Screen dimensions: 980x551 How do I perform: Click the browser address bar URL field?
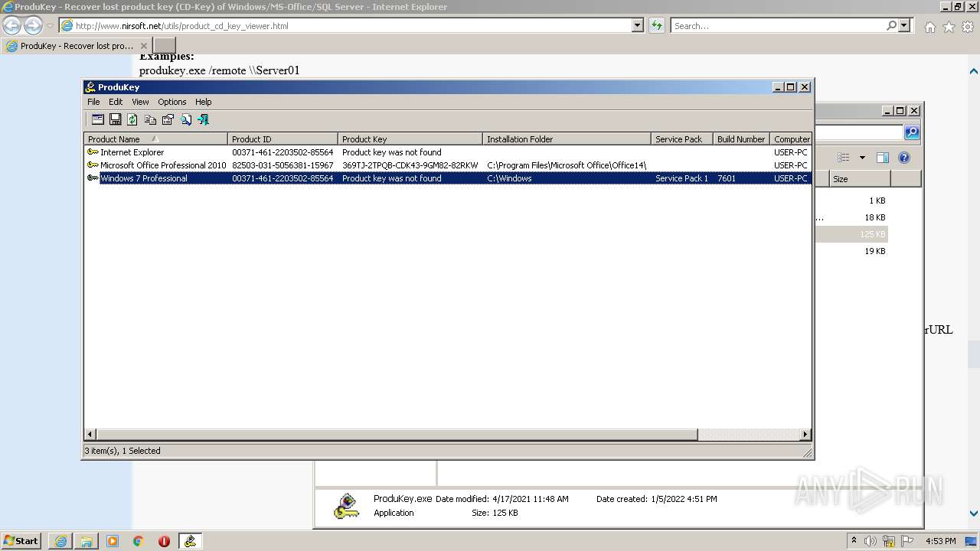345,25
